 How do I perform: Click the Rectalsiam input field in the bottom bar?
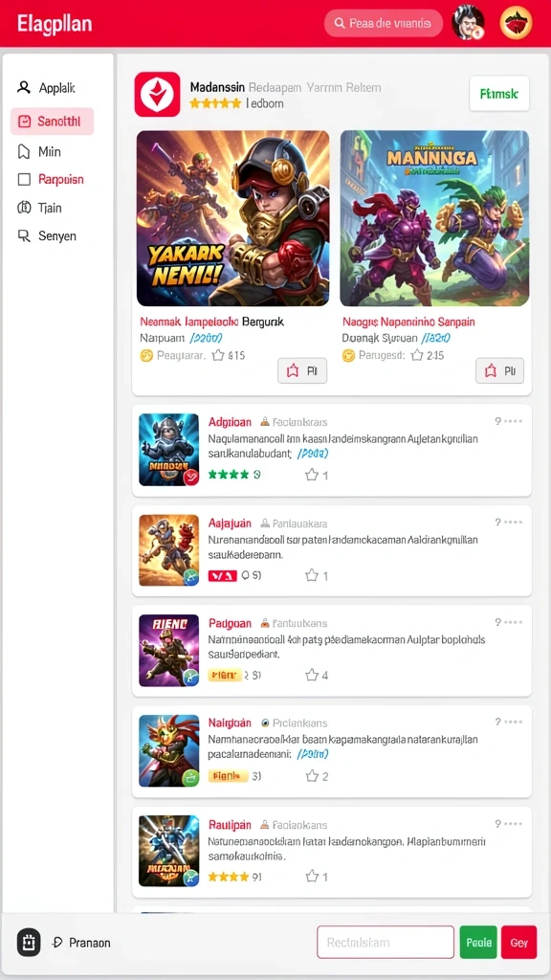click(x=386, y=942)
